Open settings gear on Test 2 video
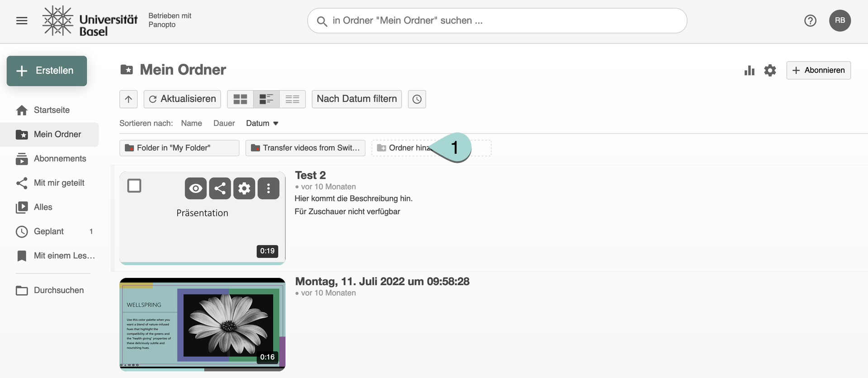This screenshot has height=378, width=868. pyautogui.click(x=244, y=188)
